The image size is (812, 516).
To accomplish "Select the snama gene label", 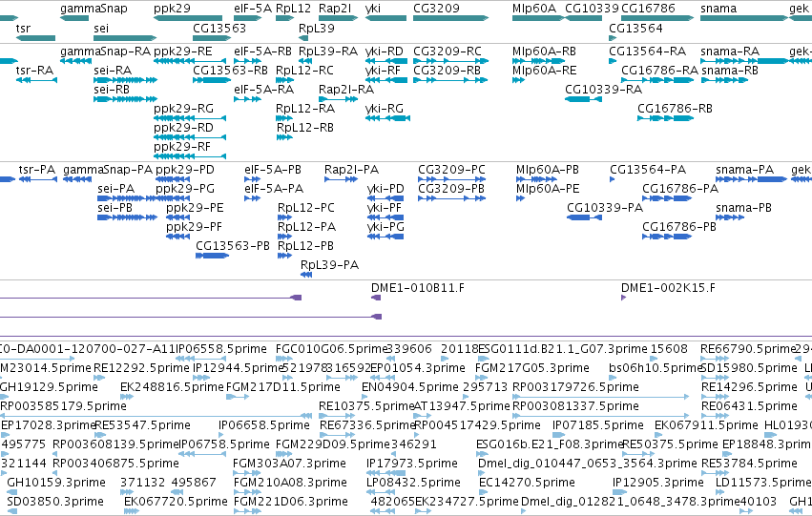I will click(x=718, y=9).
